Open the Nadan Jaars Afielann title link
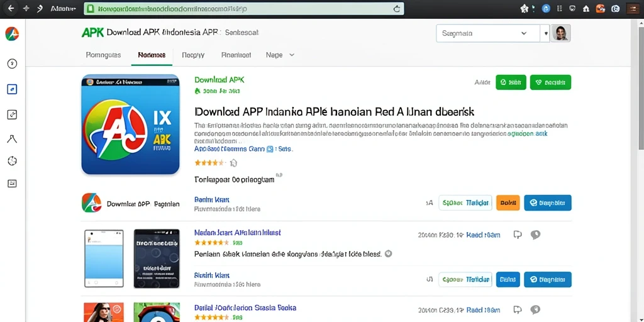Viewport: 644px width, 322px height. pos(237,233)
